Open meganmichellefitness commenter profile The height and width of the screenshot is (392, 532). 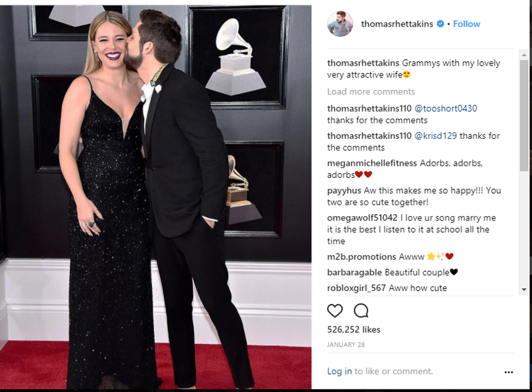tap(372, 163)
